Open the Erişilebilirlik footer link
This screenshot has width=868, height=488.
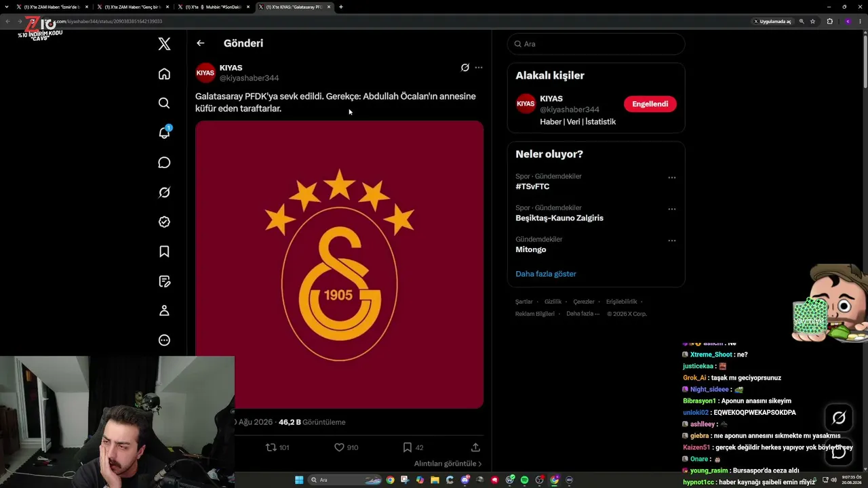click(621, 302)
